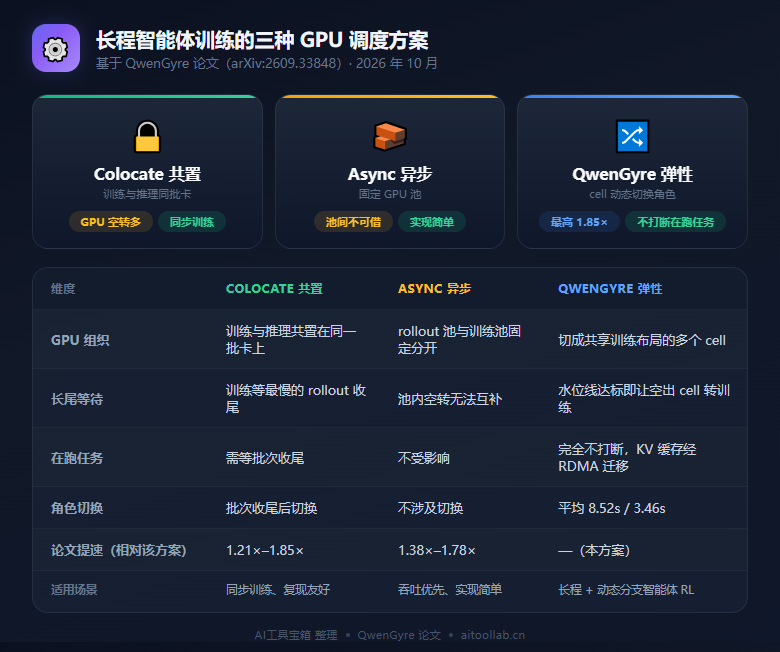Image resolution: width=780 pixels, height=652 pixels.
Task: Click the "同步训练" green tag
Action: (x=192, y=222)
